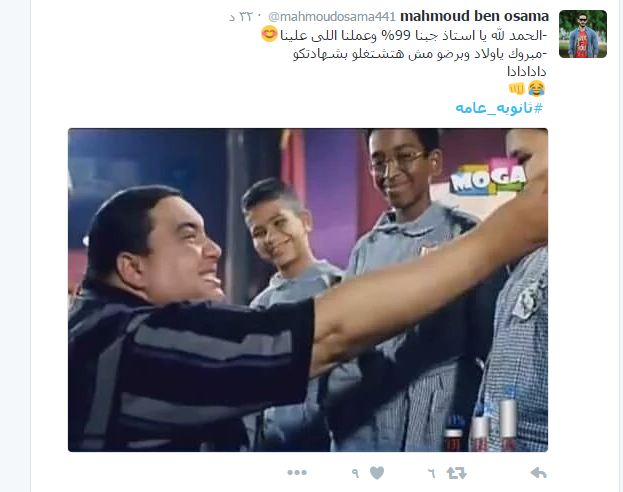
Task: Retweet using the retweet arrows icon
Action: (x=456, y=473)
